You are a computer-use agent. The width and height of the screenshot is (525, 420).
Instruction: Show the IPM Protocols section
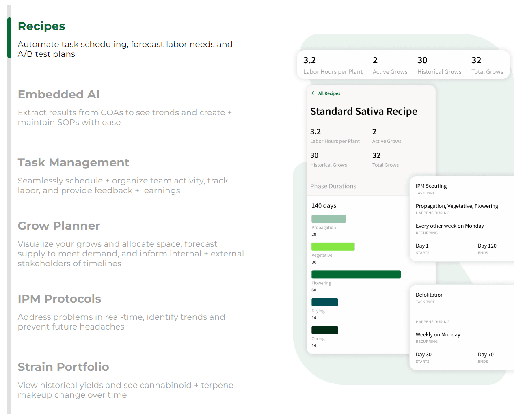coord(59,299)
